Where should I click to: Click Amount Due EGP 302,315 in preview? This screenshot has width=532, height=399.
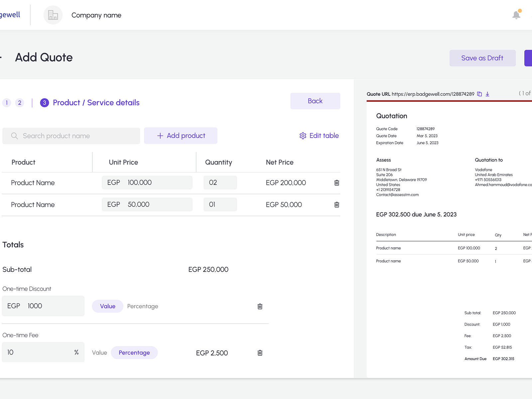489,359
